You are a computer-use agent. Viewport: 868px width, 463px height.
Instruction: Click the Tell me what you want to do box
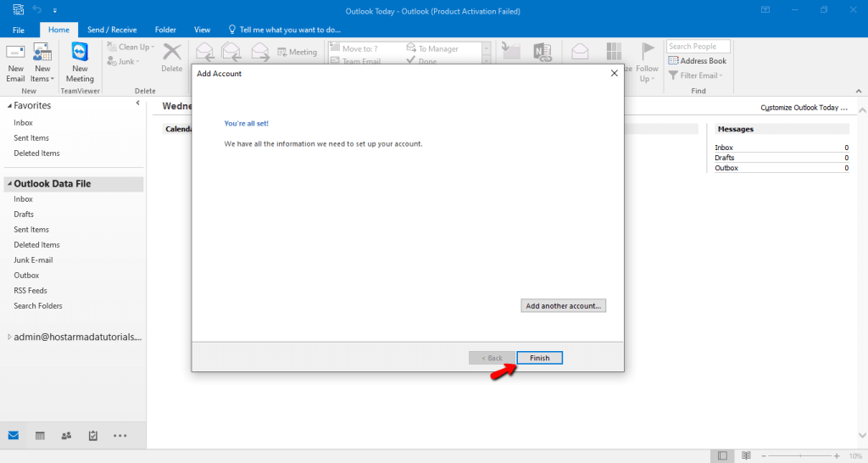tap(285, 30)
